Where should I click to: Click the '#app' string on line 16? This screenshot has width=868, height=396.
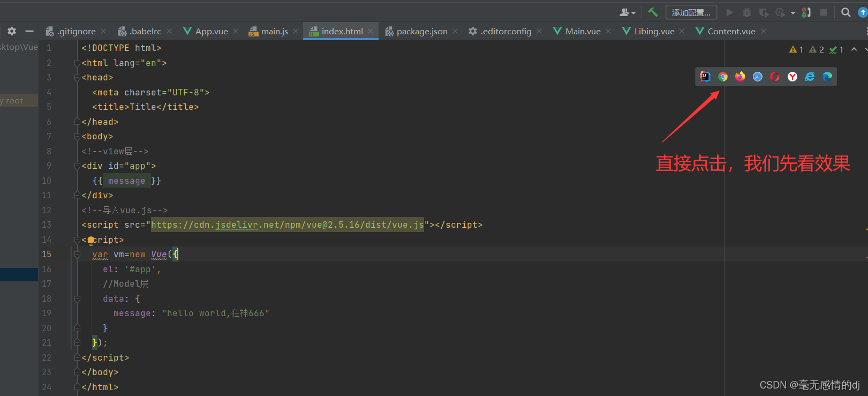coord(140,270)
